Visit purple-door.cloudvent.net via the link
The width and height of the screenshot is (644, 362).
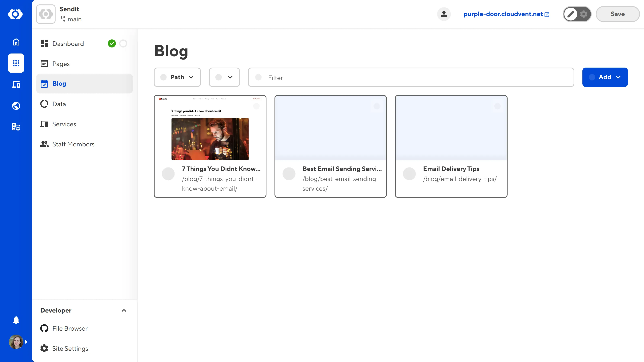tap(503, 14)
